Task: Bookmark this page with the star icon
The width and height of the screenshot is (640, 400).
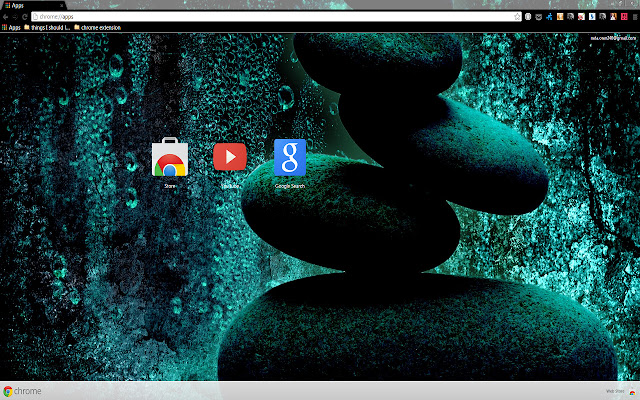Action: (x=518, y=17)
